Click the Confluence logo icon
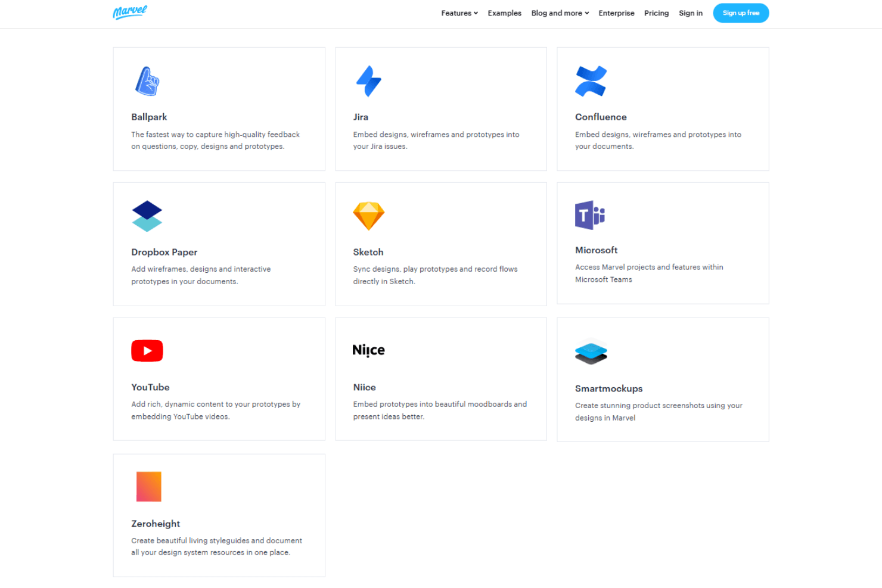 591,81
